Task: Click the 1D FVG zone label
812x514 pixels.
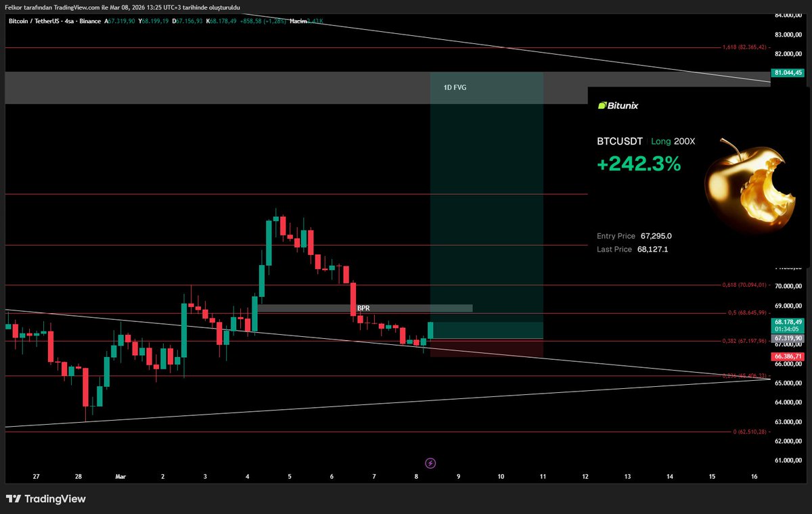Action: pos(454,88)
